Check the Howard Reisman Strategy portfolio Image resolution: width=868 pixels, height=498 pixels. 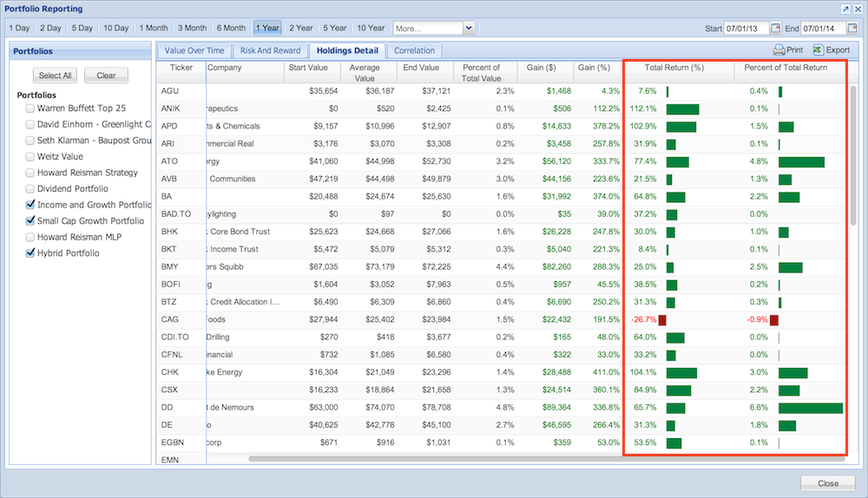[x=30, y=173]
